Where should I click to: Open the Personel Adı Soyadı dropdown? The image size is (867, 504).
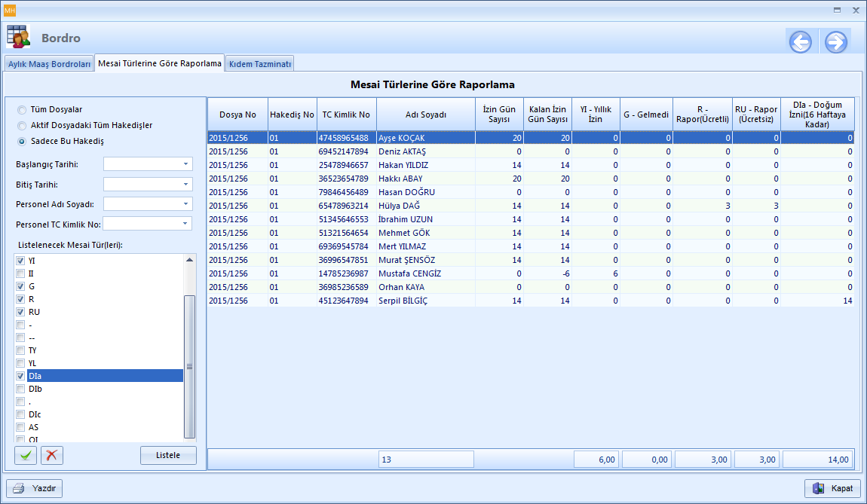click(185, 204)
